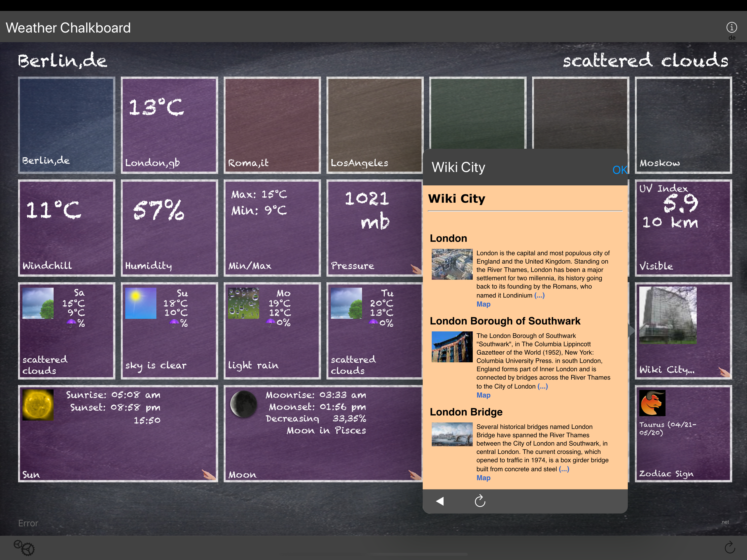Screen dimensions: 747x560
Task: Click the bottom-right refresh weather icon
Action: pos(730,547)
